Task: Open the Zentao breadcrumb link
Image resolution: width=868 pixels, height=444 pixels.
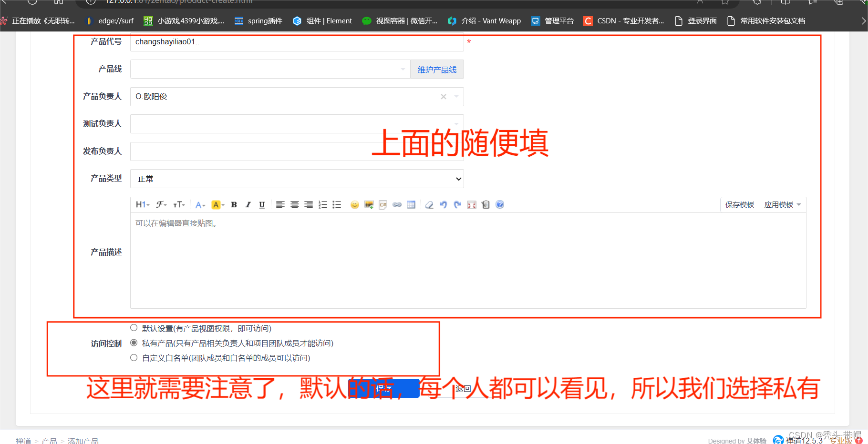Action: 23,441
